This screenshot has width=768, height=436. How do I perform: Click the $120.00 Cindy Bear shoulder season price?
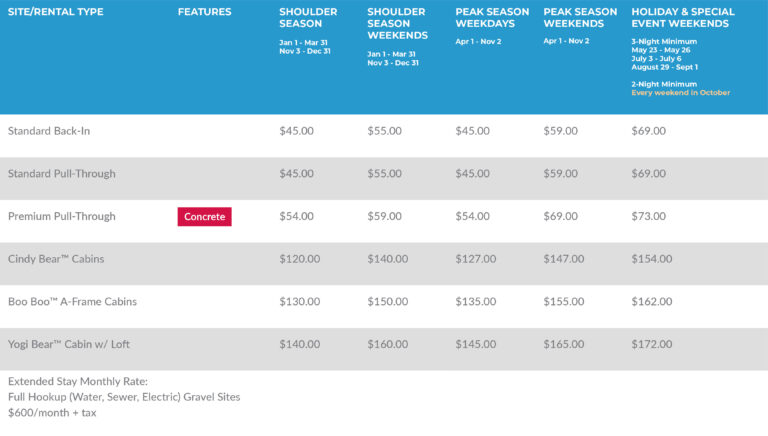pos(299,259)
